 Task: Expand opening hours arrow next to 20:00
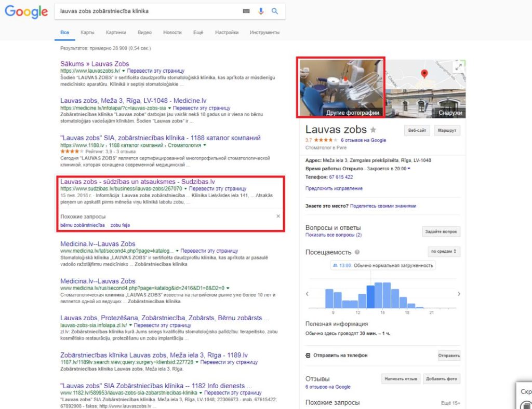point(409,169)
